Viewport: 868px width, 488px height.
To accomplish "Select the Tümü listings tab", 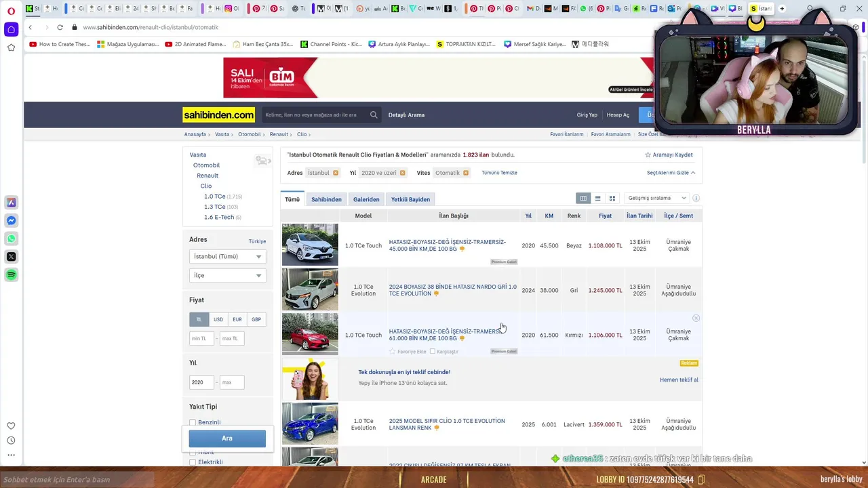I will (292, 199).
